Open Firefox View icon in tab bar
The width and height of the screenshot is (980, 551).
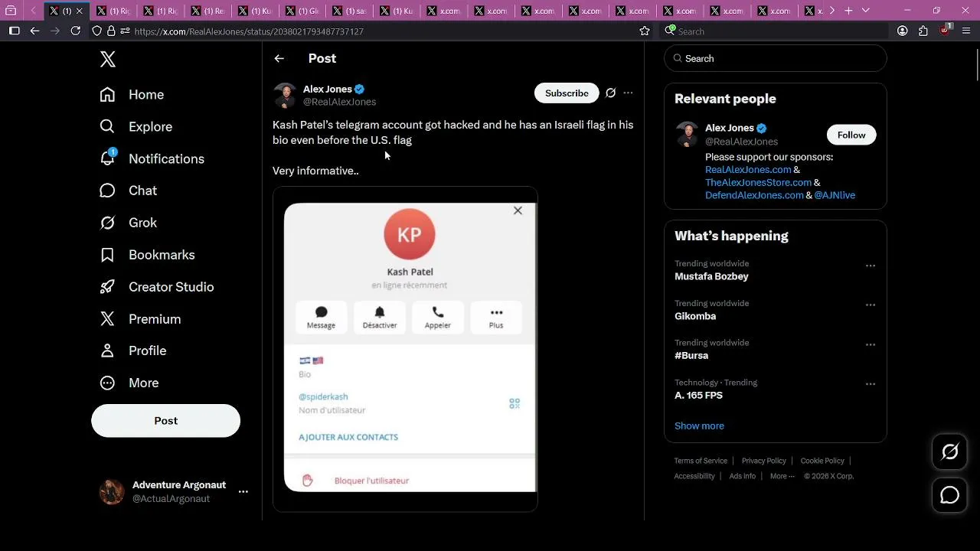11,11
